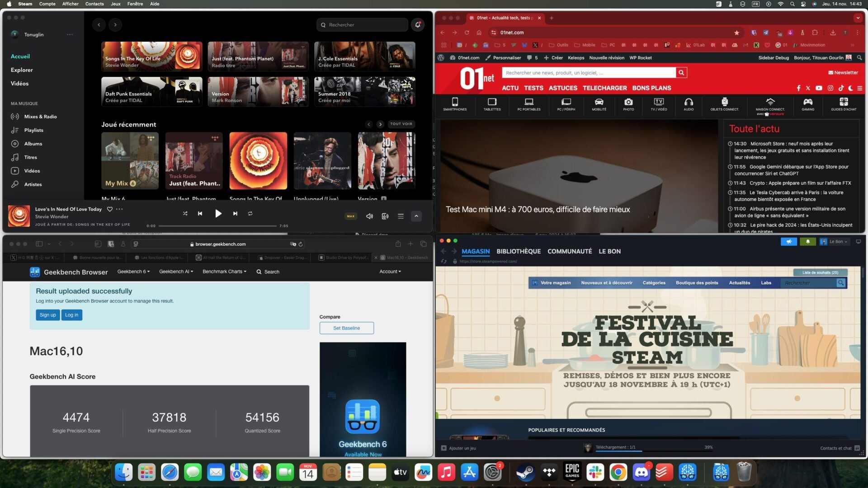Viewport: 868px width, 488px height.
Task: Open the Steam BIBLIOTHÈQUE tab
Action: [519, 251]
